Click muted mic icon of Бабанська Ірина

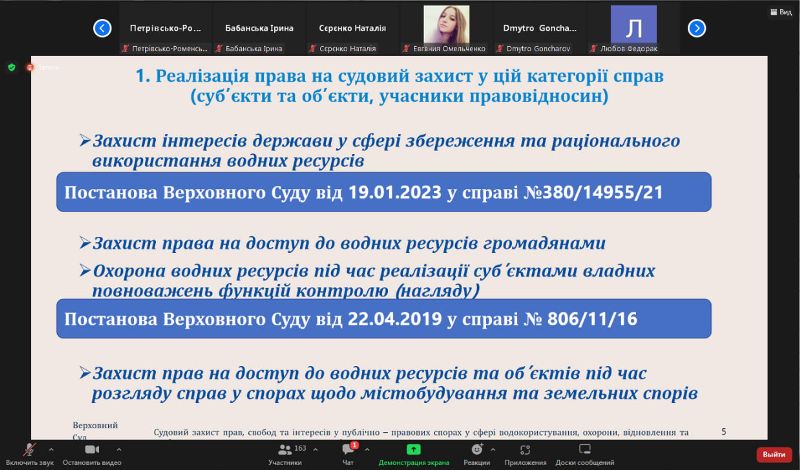[219, 48]
